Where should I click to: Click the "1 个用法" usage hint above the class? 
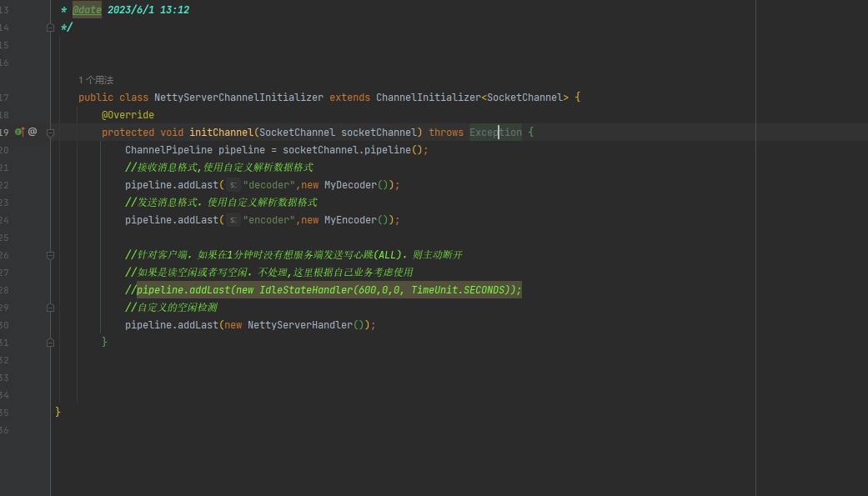point(94,79)
